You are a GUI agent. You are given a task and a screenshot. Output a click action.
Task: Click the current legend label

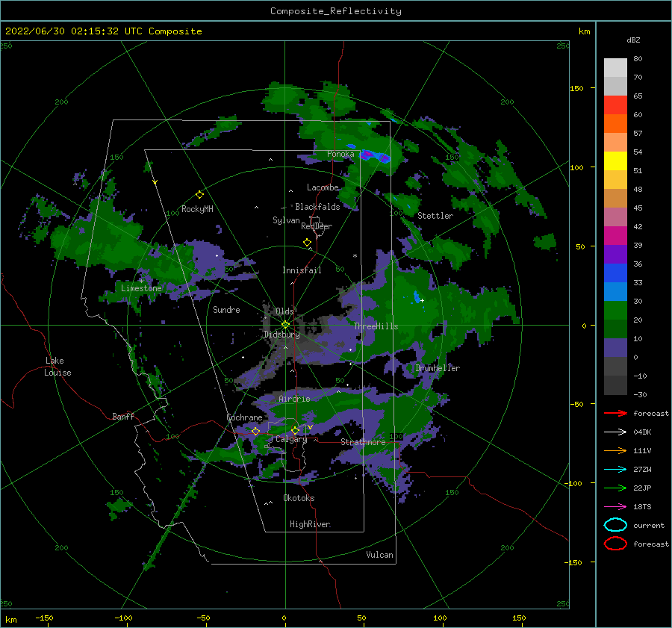[648, 525]
